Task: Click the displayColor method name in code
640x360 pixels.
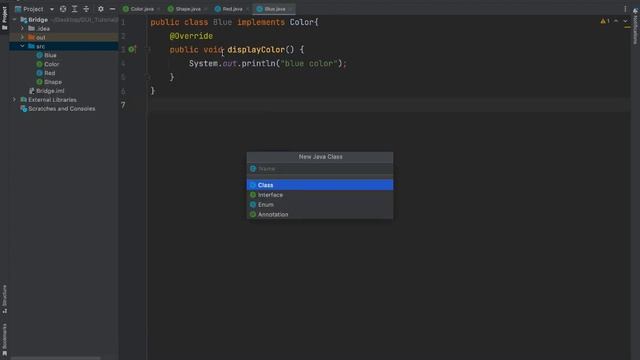Action: point(256,49)
